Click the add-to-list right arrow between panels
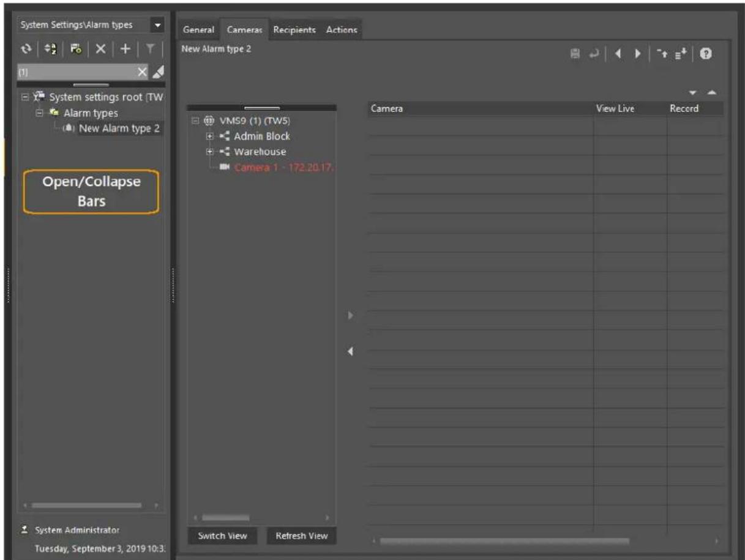Viewport: 745px width, 560px height. pyautogui.click(x=351, y=316)
